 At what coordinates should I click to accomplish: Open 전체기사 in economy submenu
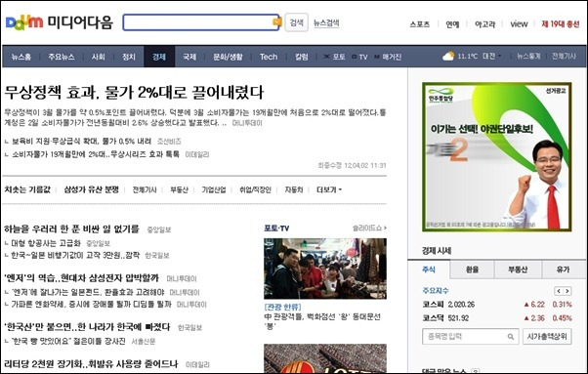point(145,190)
